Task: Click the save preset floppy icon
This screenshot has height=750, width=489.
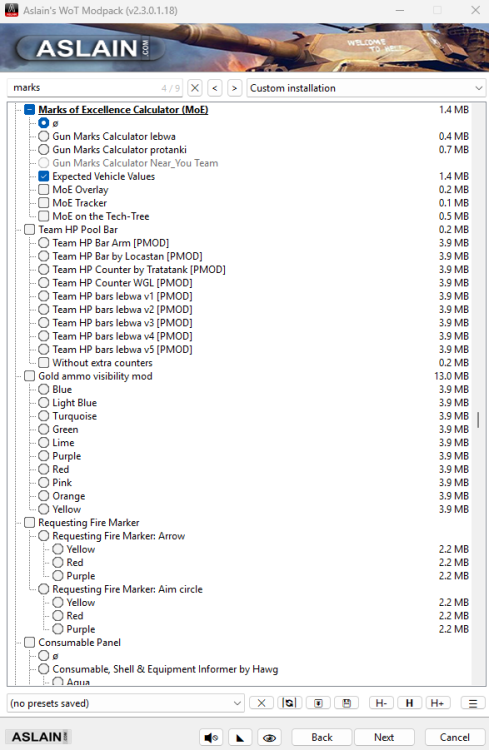Action: (x=347, y=703)
